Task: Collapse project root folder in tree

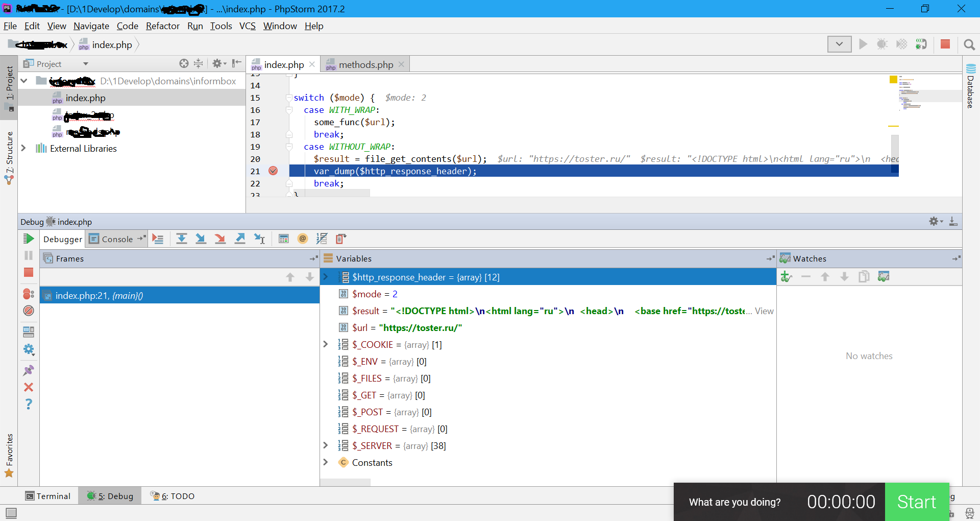Action: [23, 81]
